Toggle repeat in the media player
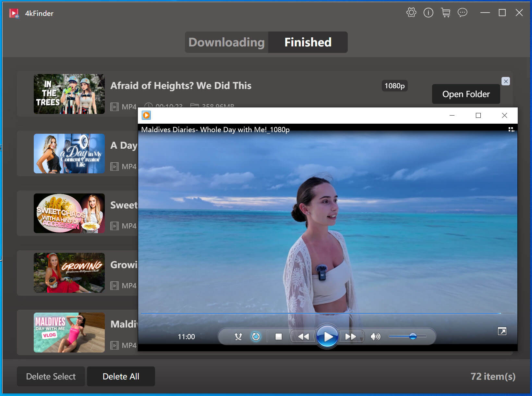This screenshot has width=532, height=396. click(256, 337)
